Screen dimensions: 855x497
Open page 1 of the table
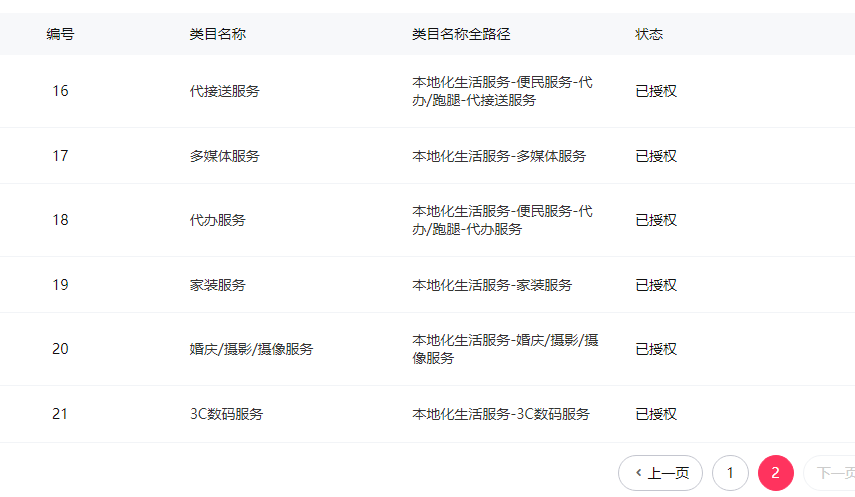pyautogui.click(x=730, y=473)
